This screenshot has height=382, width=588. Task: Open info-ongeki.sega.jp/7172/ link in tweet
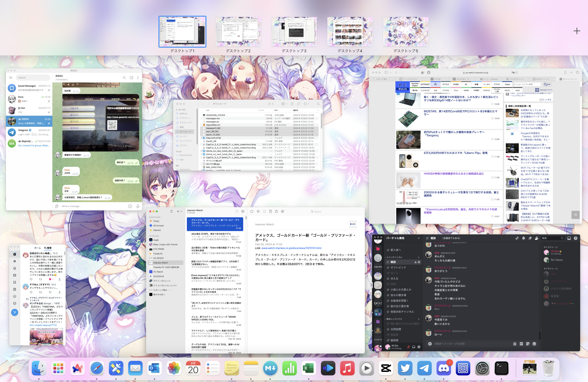pyautogui.click(x=43, y=325)
